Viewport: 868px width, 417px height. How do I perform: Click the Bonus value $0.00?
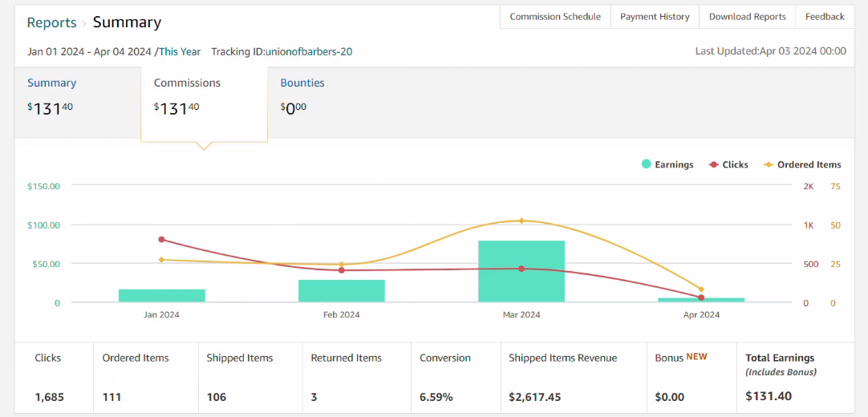click(x=670, y=397)
